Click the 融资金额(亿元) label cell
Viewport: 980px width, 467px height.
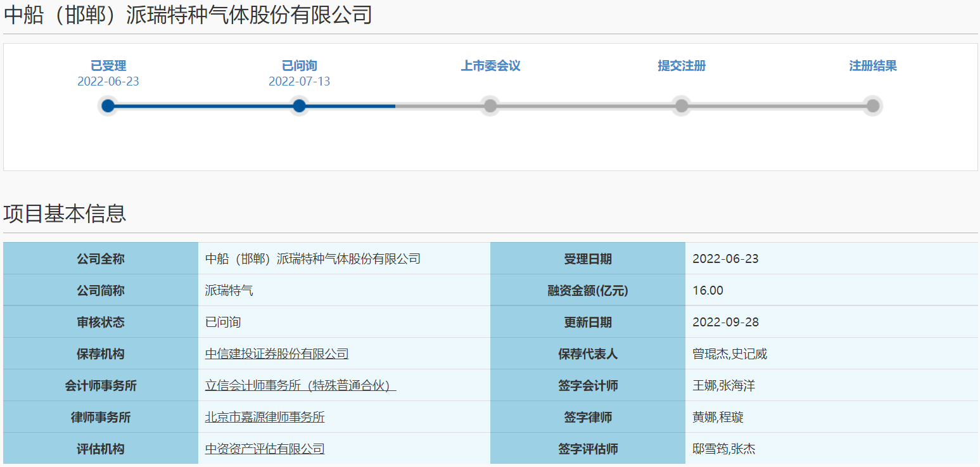tap(588, 290)
